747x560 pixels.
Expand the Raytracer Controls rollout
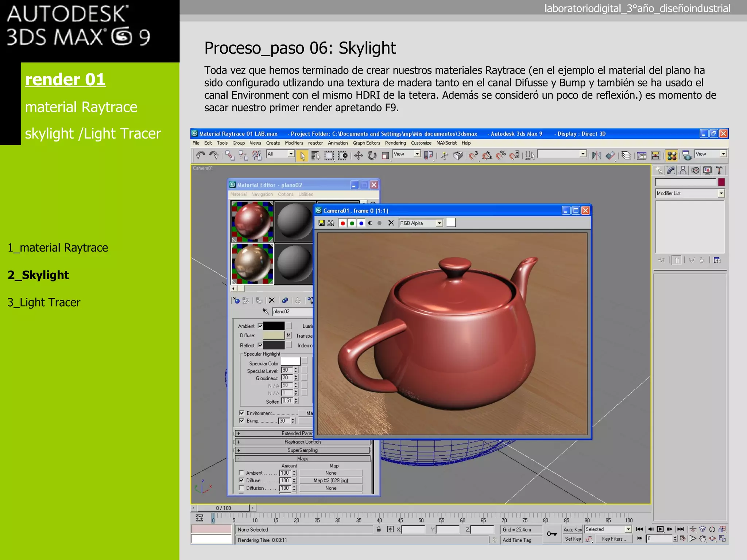(x=303, y=442)
